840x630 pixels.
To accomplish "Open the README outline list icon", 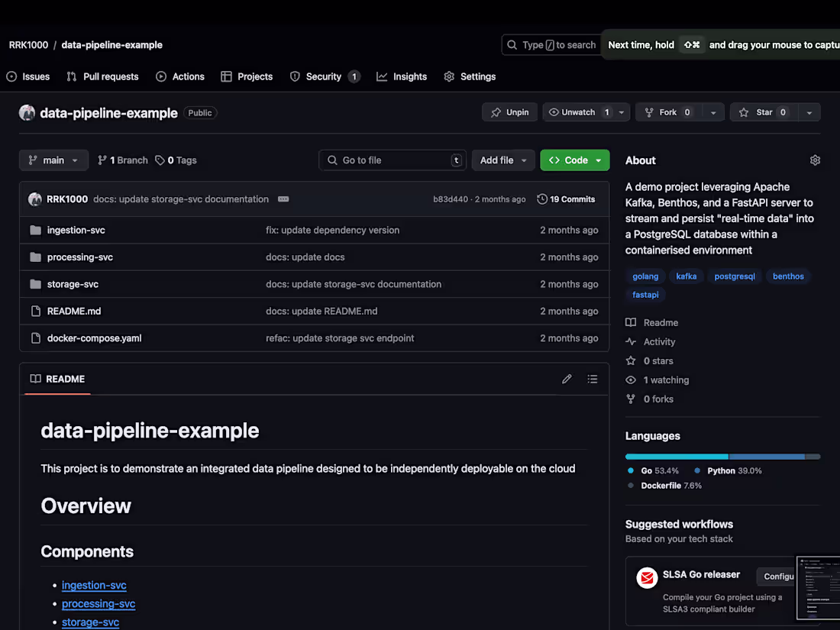I will tap(593, 379).
